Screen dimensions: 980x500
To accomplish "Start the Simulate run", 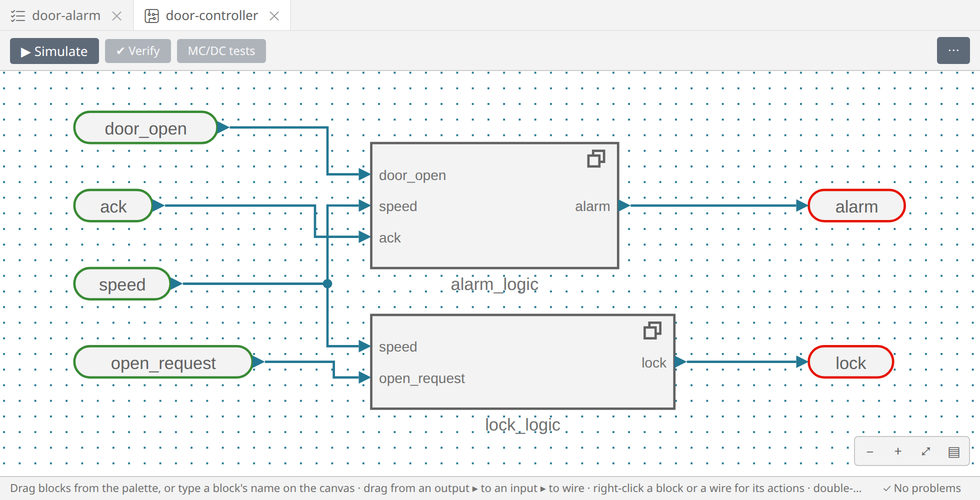I will click(x=54, y=51).
